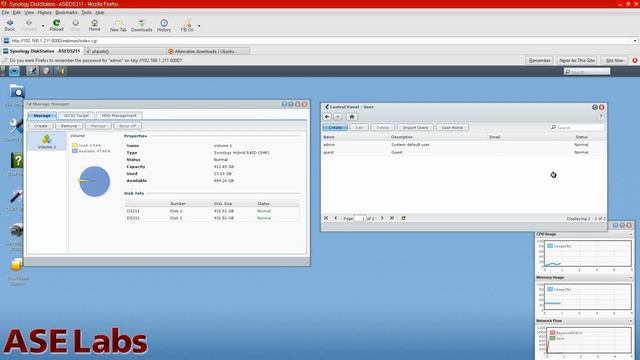Switch to Alternative downloads Ubuntu browser tab
Image resolution: width=640 pixels, height=360 pixels.
pyautogui.click(x=208, y=51)
